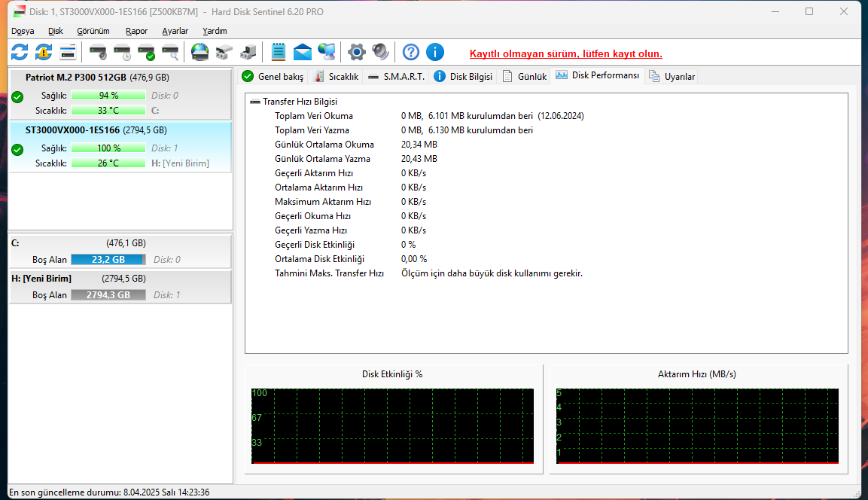Click the computer tower with drives icon
Image resolution: width=868 pixels, height=500 pixels.
(x=248, y=53)
